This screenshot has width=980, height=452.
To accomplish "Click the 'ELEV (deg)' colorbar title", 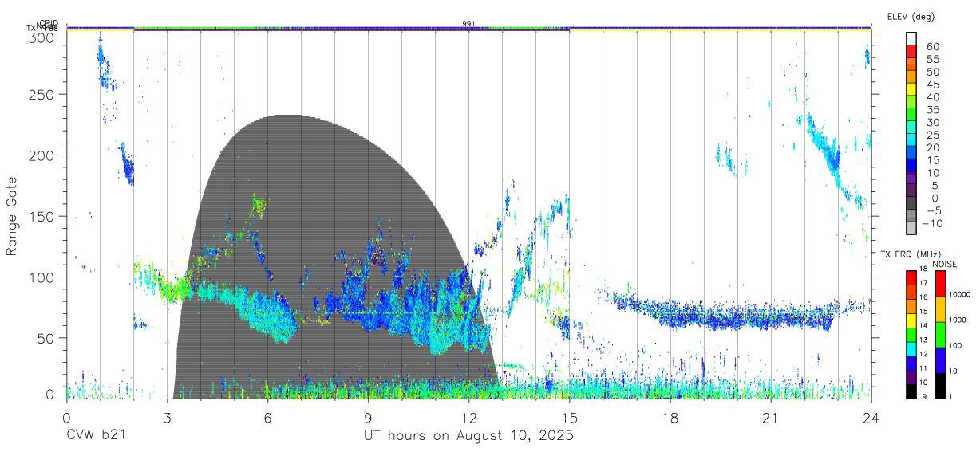I will pyautogui.click(x=911, y=17).
